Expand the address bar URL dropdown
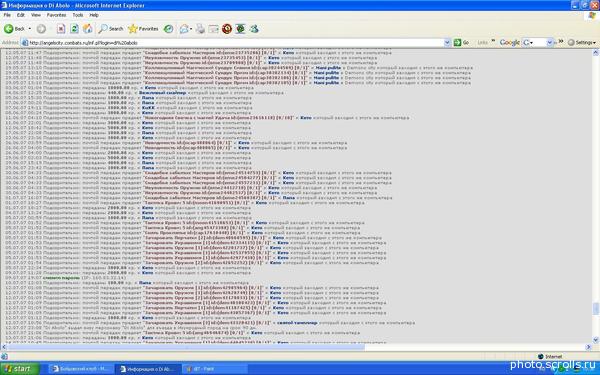600x375 pixels. pos(447,42)
